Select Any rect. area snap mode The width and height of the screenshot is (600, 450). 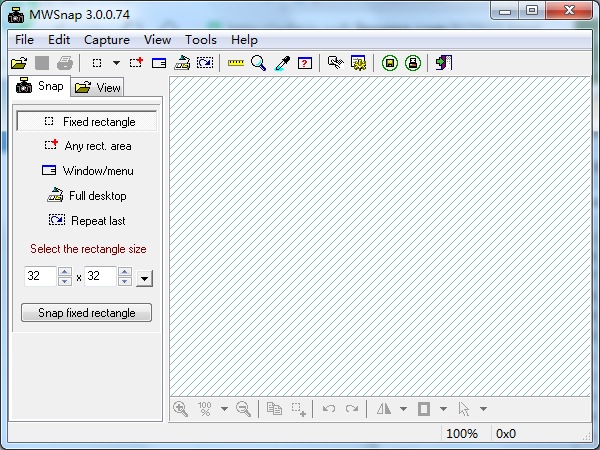pos(88,146)
